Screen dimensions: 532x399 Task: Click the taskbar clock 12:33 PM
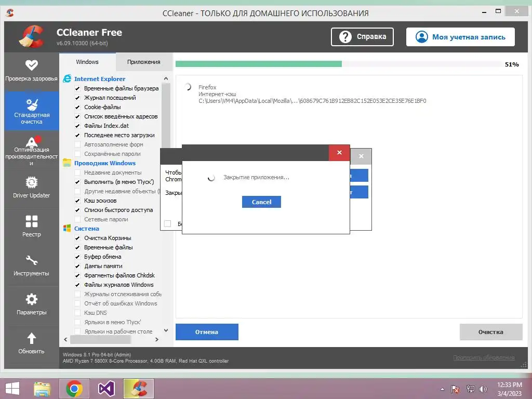(x=509, y=385)
